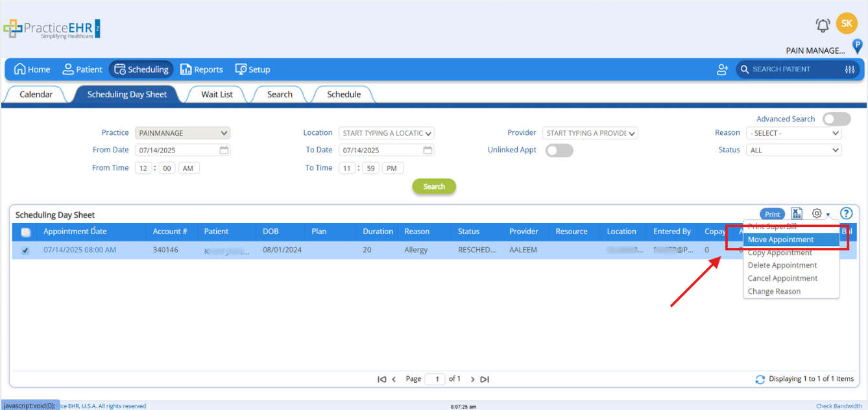
Task: Go to the last page of results
Action: pos(485,380)
